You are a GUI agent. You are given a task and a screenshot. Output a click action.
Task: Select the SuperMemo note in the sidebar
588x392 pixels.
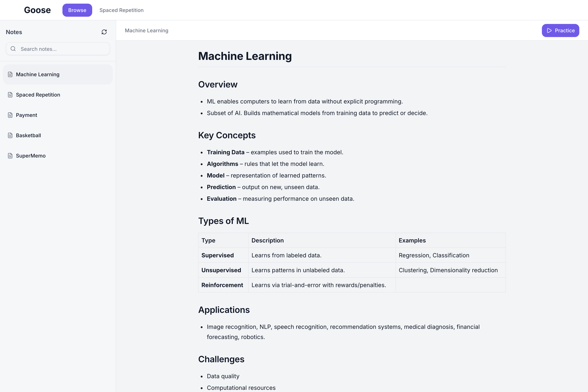click(31, 156)
